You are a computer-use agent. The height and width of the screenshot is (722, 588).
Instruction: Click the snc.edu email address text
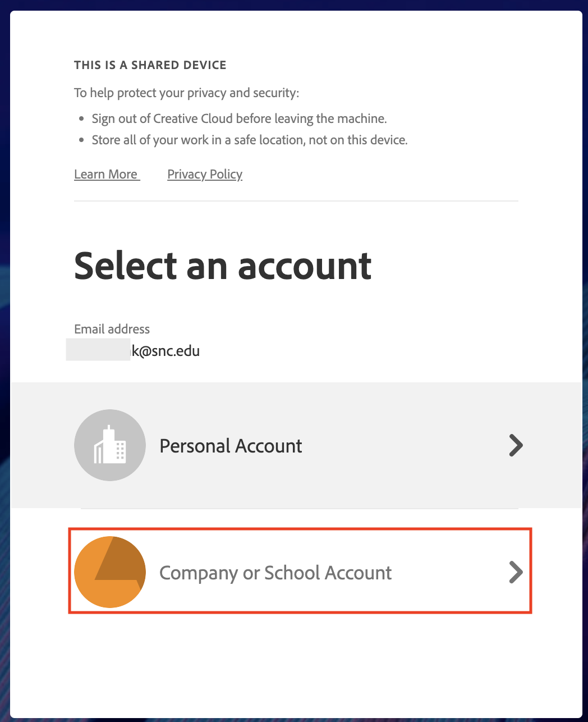coord(166,351)
